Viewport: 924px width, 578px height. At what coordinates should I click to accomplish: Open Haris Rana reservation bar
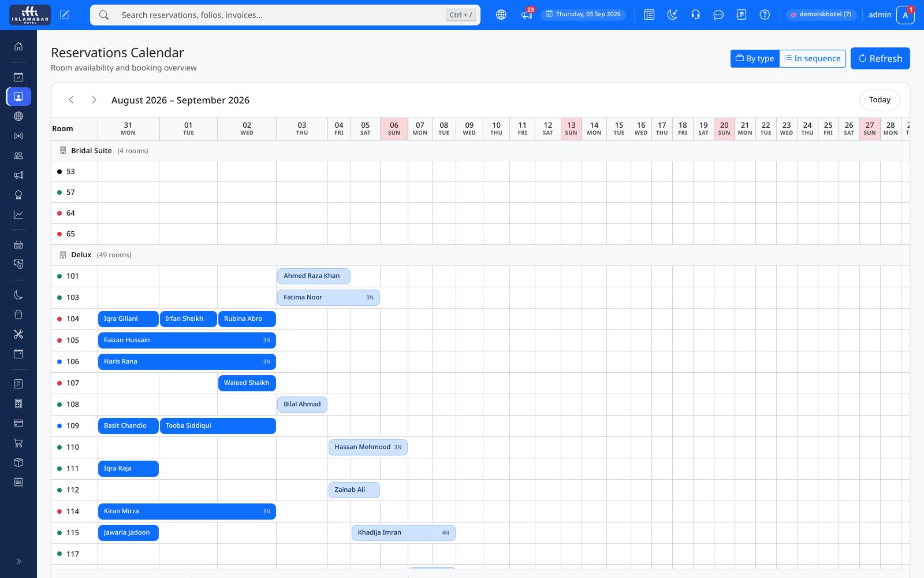187,362
